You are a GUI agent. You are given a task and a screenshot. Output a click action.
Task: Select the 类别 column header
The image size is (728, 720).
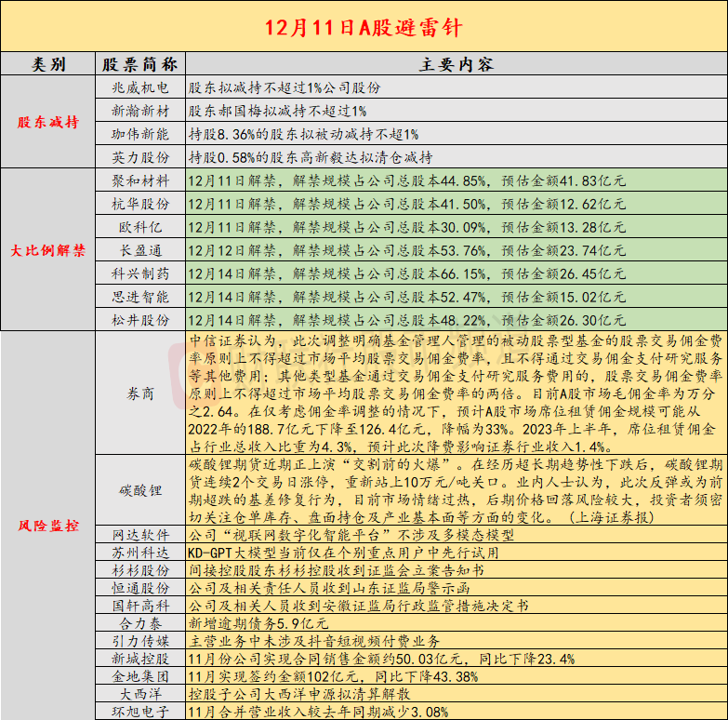[47, 64]
